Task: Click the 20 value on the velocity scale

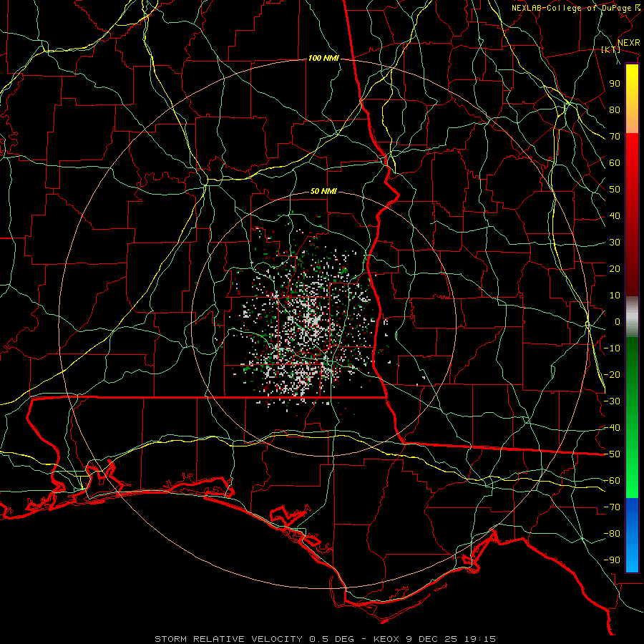Action: click(615, 269)
